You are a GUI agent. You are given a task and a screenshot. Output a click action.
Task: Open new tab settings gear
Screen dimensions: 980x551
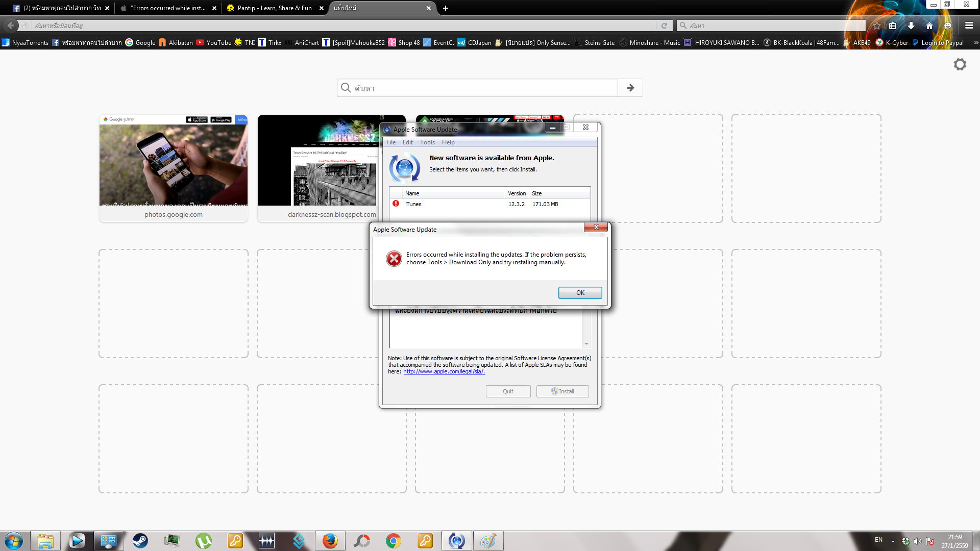(960, 64)
